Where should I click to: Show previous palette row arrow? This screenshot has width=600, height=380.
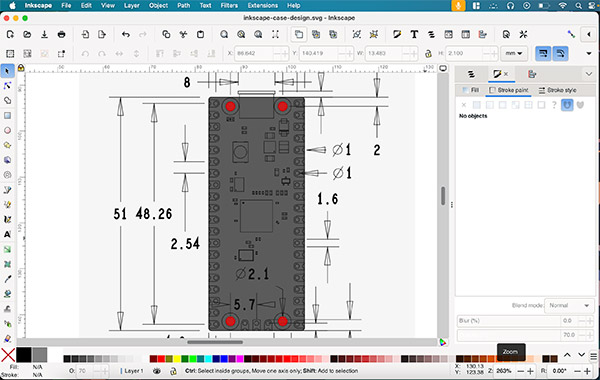tap(567, 355)
